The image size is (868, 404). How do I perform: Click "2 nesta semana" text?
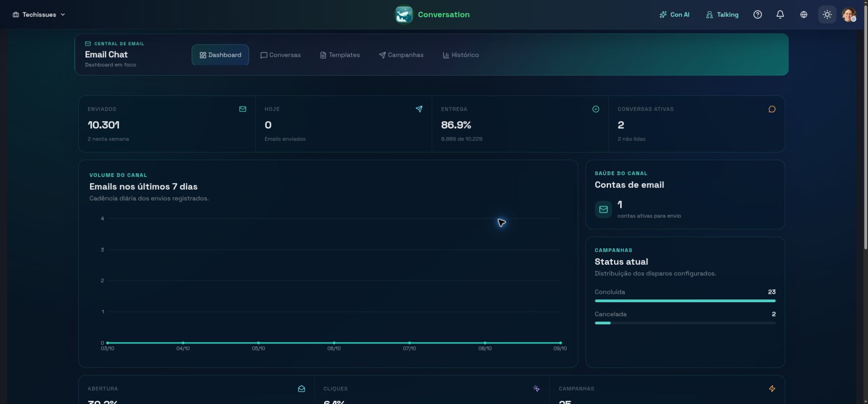(108, 139)
